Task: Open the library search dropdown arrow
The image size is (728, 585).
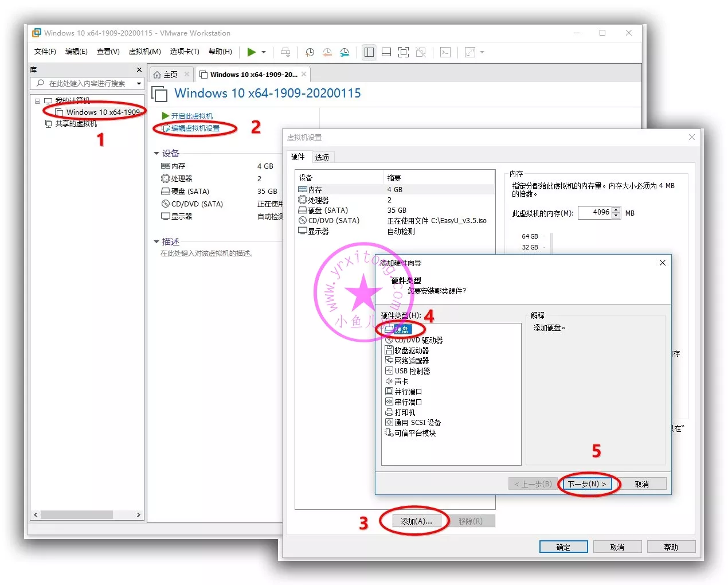Action: coord(139,84)
